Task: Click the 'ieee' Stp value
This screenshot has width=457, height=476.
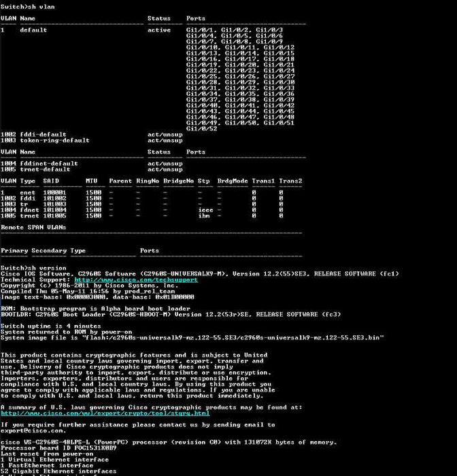Action: pos(205,209)
